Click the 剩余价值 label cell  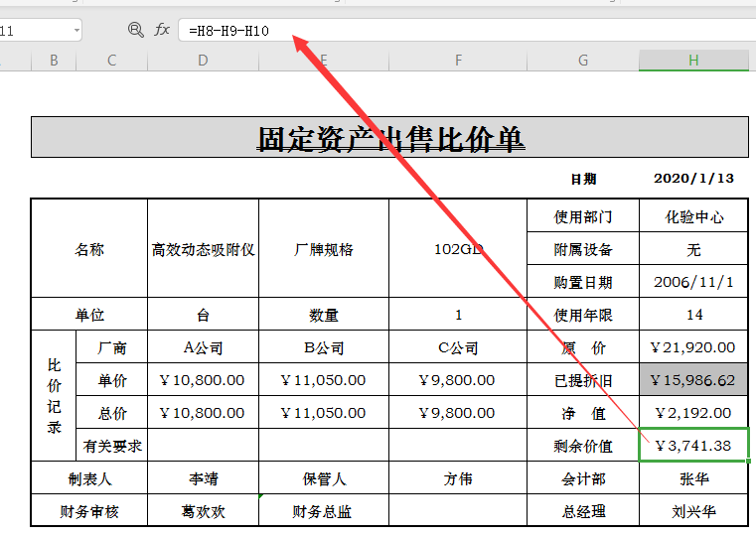pyautogui.click(x=583, y=446)
